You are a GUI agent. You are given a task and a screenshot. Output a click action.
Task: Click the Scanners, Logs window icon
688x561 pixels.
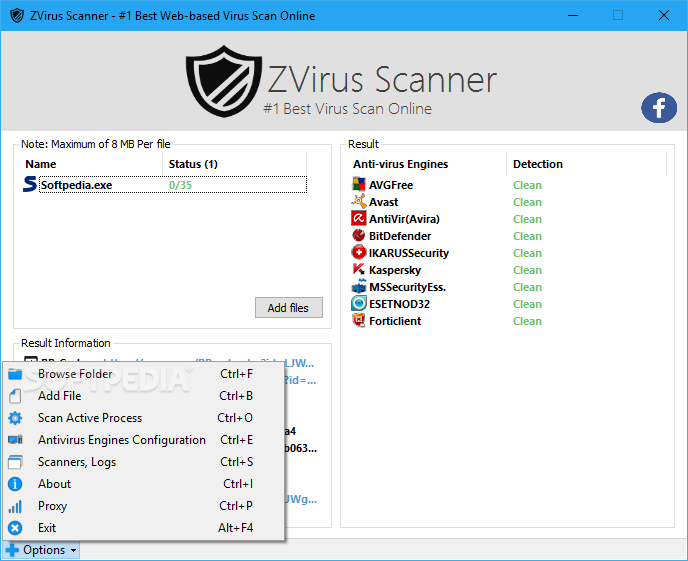15,462
